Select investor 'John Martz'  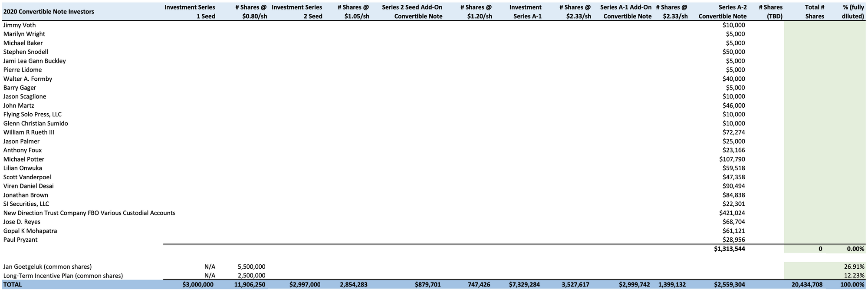19,105
